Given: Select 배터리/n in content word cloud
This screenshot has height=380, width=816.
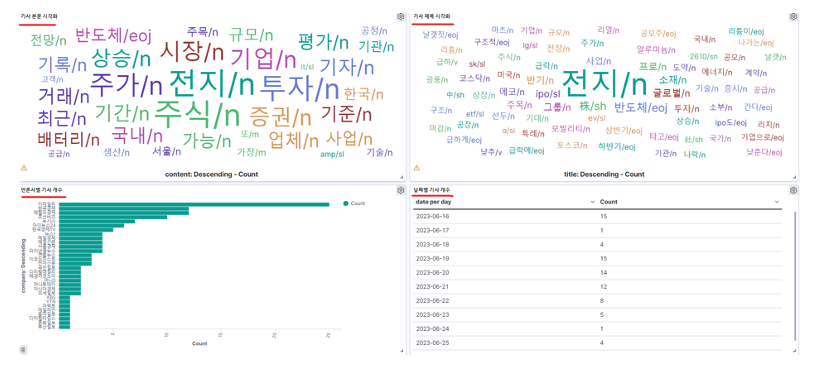Looking at the screenshot, I should pyautogui.click(x=69, y=140).
